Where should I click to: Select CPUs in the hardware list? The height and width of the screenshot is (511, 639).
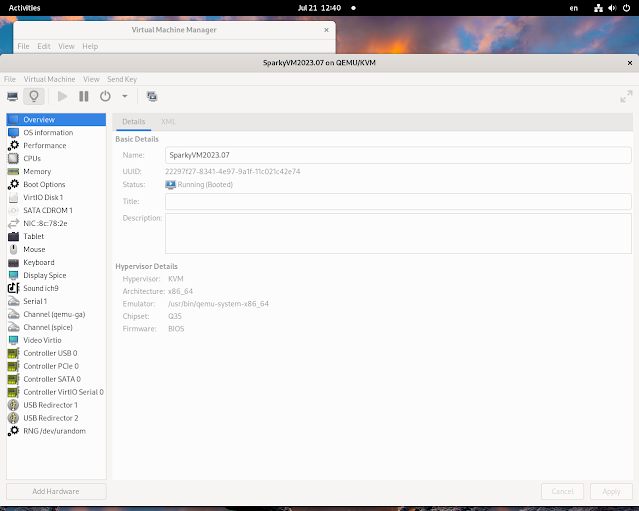56,159
